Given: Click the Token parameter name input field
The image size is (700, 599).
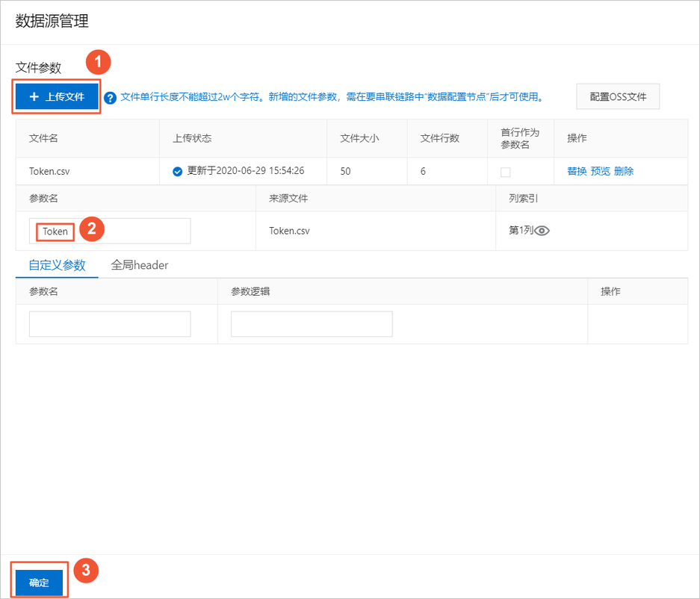Looking at the screenshot, I should pyautogui.click(x=110, y=232).
